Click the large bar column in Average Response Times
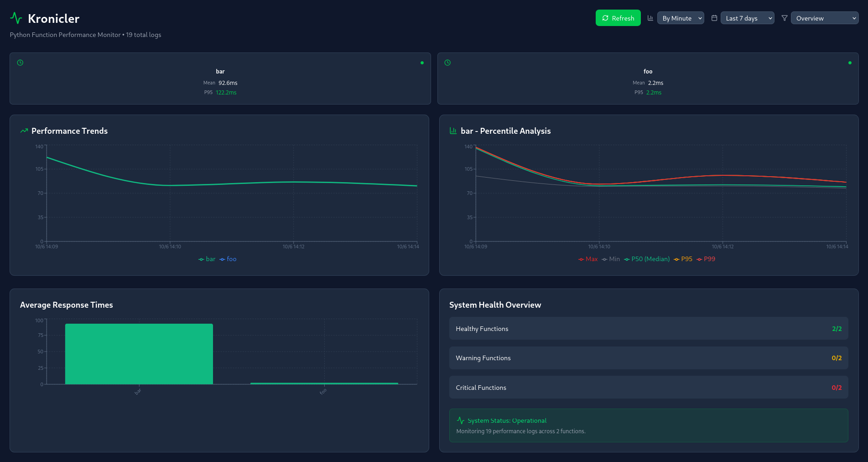The height and width of the screenshot is (462, 868). (139, 354)
